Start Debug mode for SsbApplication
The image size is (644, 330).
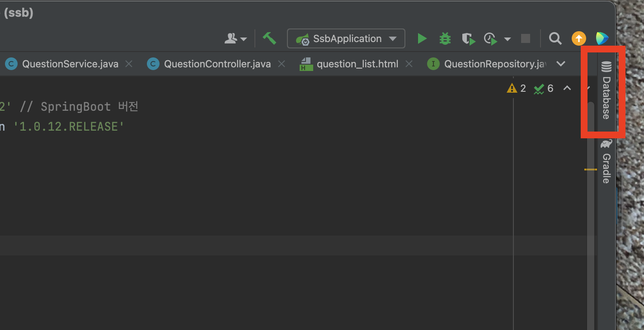click(445, 38)
